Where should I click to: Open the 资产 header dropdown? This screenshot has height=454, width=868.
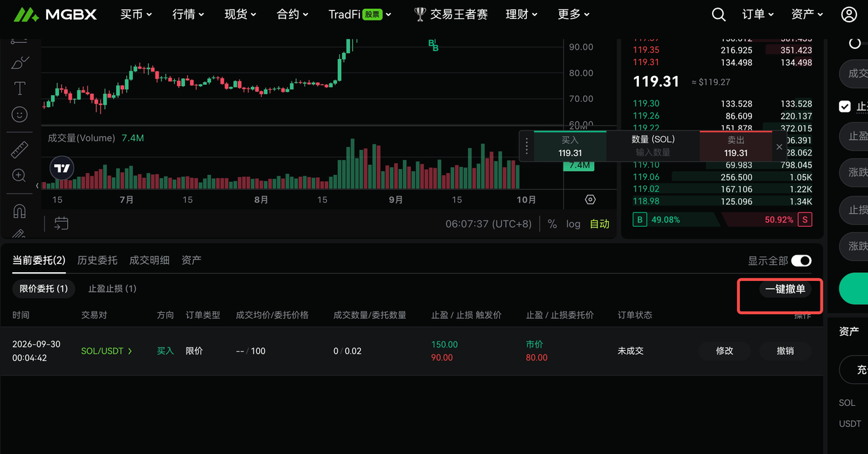[x=808, y=14]
